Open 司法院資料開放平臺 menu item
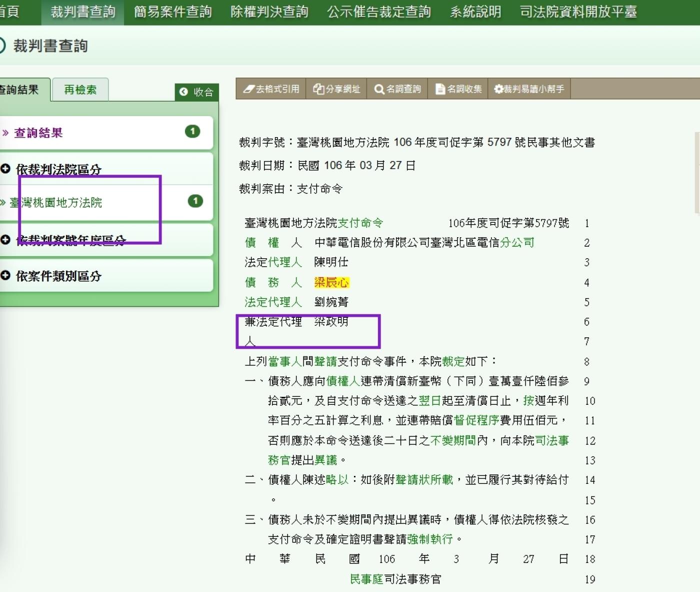 click(578, 12)
